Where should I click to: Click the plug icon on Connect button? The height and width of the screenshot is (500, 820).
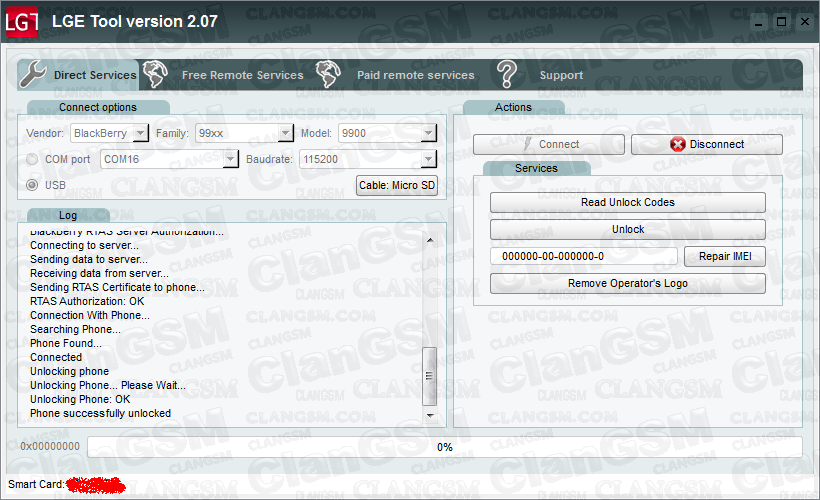(x=528, y=144)
